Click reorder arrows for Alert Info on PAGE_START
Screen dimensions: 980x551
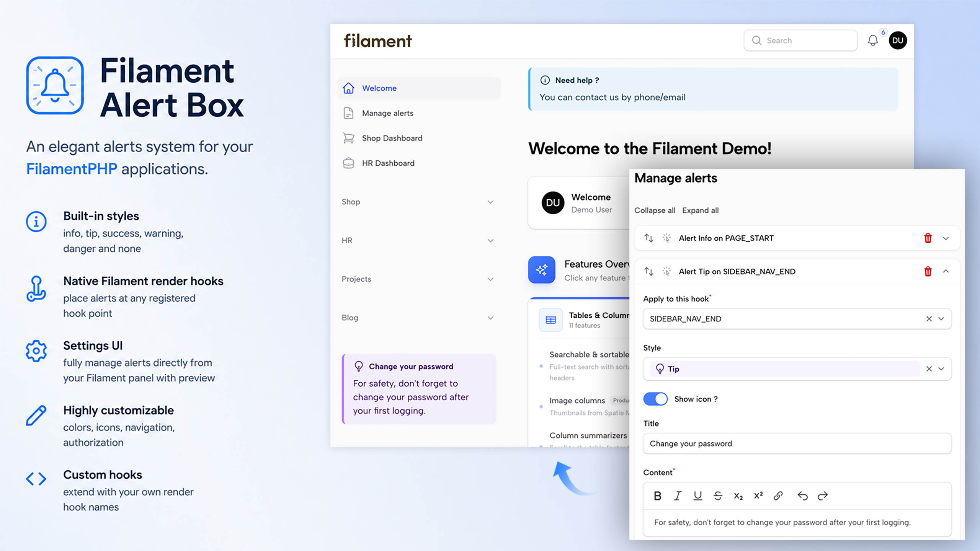coord(649,238)
